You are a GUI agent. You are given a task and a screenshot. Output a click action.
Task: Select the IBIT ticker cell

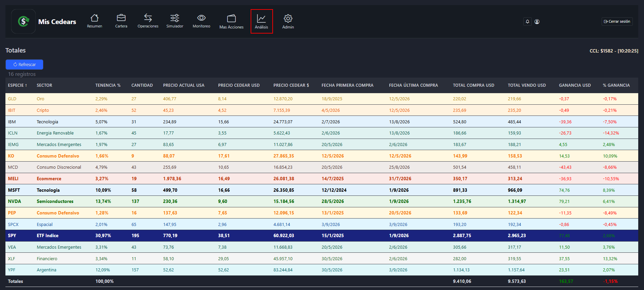[x=12, y=110]
